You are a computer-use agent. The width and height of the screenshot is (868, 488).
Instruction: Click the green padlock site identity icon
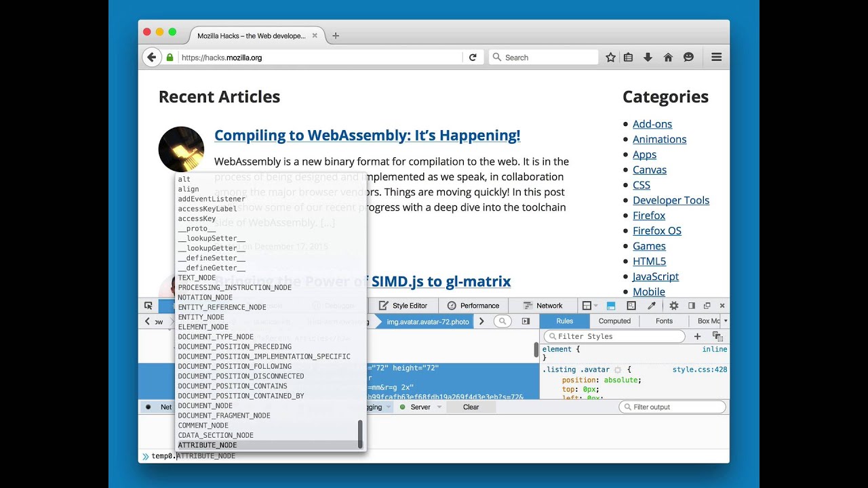(x=170, y=58)
